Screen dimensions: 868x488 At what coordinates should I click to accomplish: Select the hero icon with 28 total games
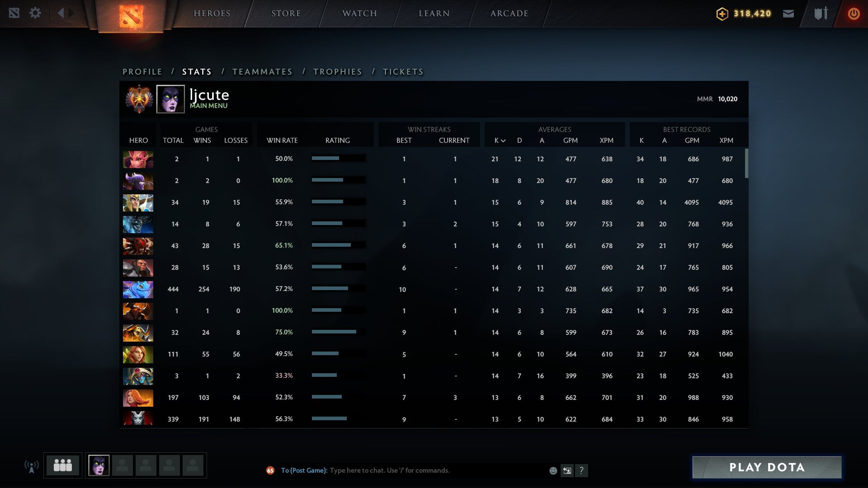(138, 267)
